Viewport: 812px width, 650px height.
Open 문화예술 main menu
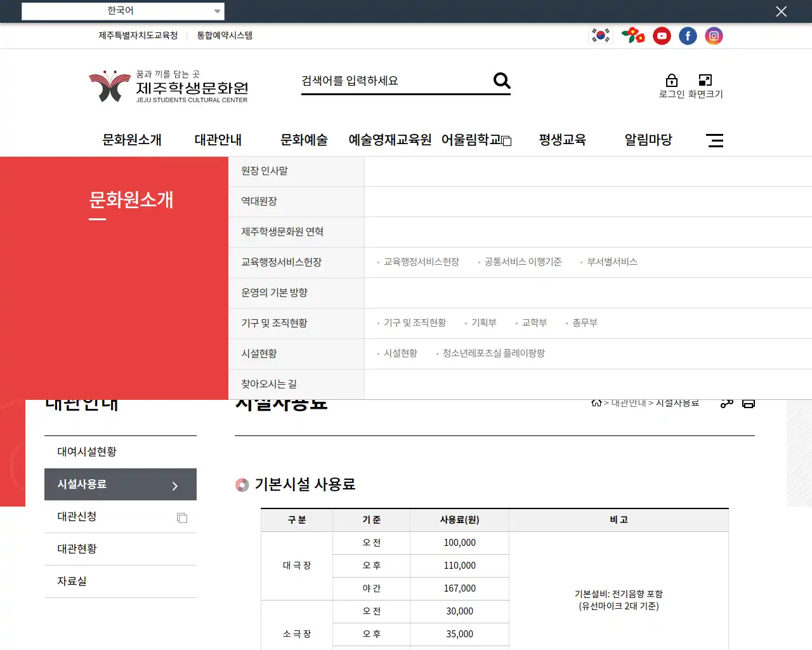304,140
